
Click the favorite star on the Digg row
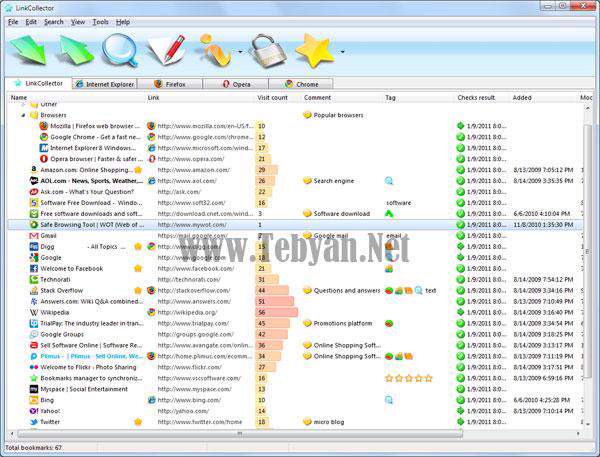[x=138, y=246]
